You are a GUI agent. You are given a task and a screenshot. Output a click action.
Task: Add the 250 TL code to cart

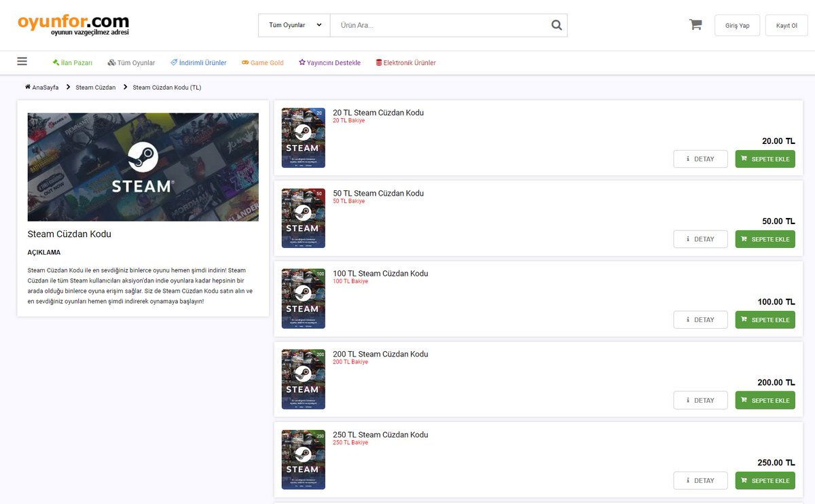765,480
